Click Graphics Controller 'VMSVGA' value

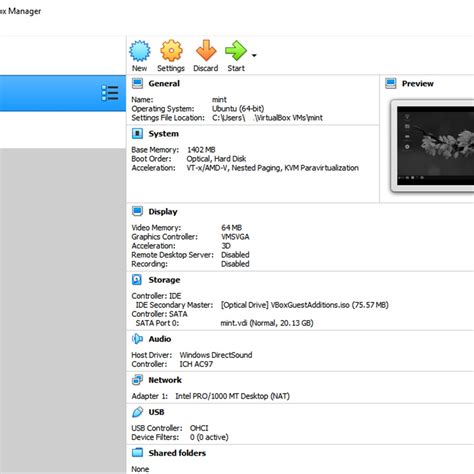coord(235,237)
